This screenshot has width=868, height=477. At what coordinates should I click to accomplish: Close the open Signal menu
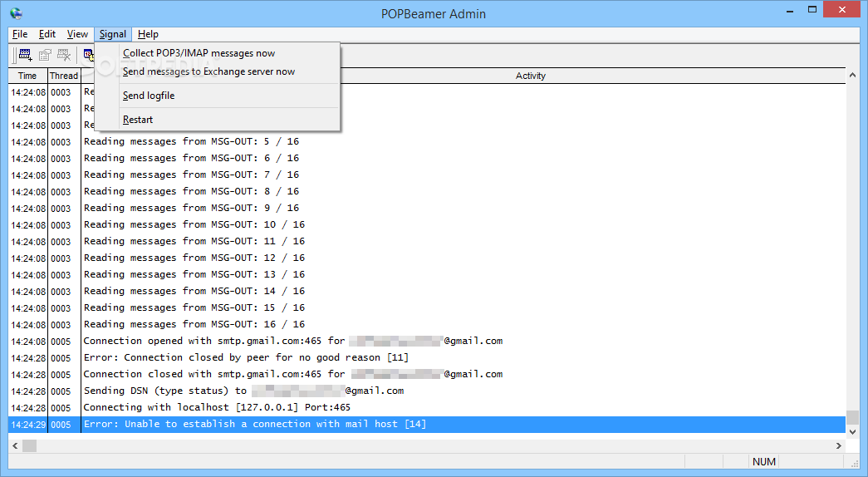(x=113, y=34)
